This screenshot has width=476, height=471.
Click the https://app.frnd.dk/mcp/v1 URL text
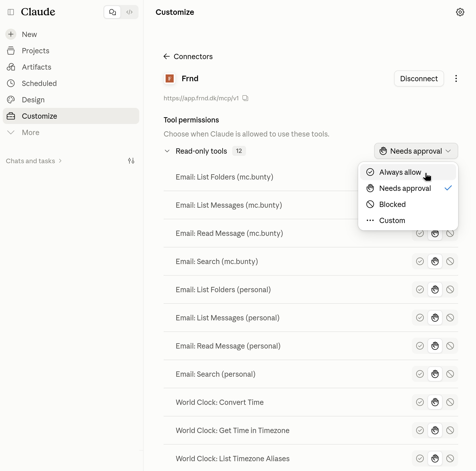[x=201, y=98]
